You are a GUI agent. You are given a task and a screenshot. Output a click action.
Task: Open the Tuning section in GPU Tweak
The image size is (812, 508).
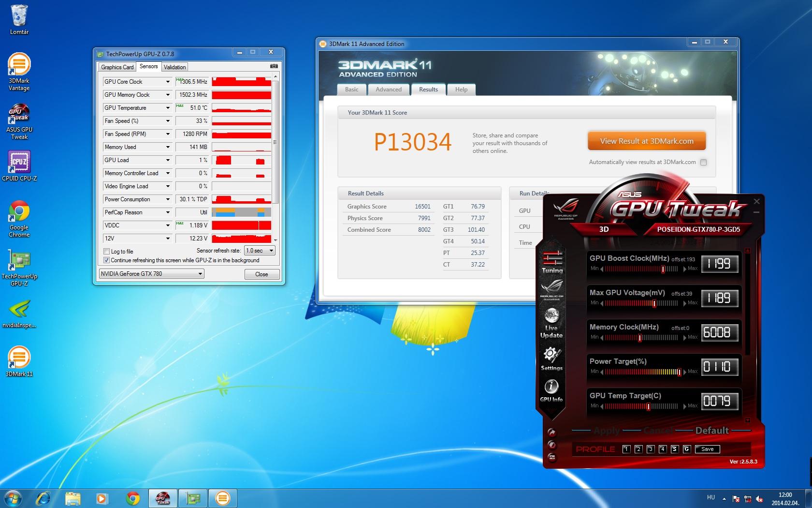tap(552, 263)
